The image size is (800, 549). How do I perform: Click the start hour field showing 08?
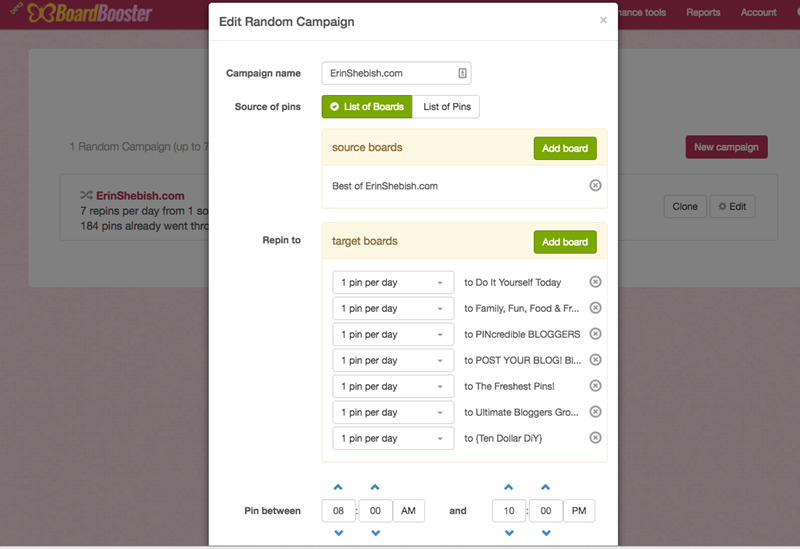pos(338,511)
